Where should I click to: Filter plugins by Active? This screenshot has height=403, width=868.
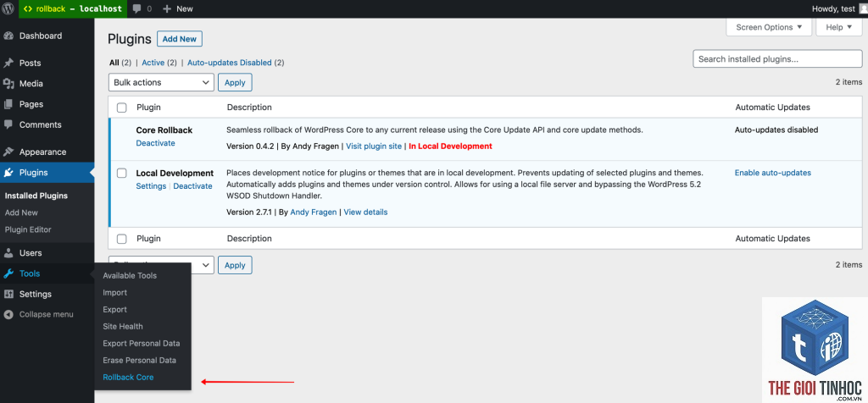coord(153,63)
